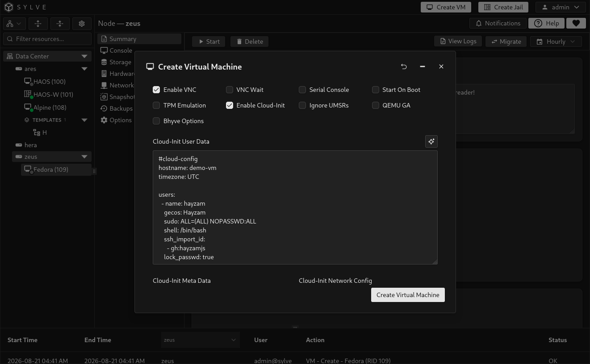Click the expand-all arrows icon in sidebar

click(x=38, y=24)
